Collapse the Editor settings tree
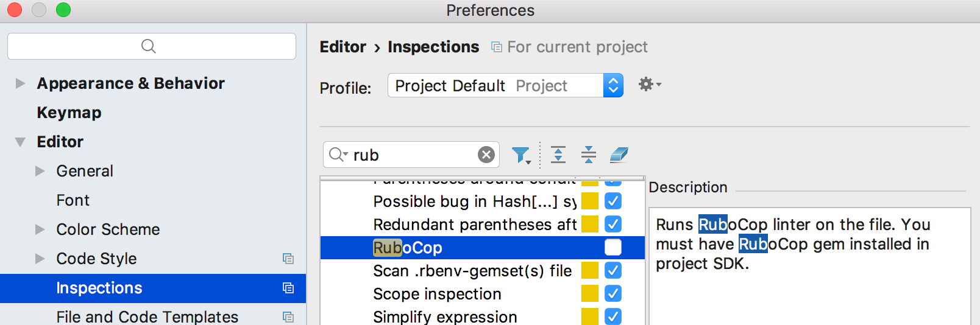 (x=20, y=142)
